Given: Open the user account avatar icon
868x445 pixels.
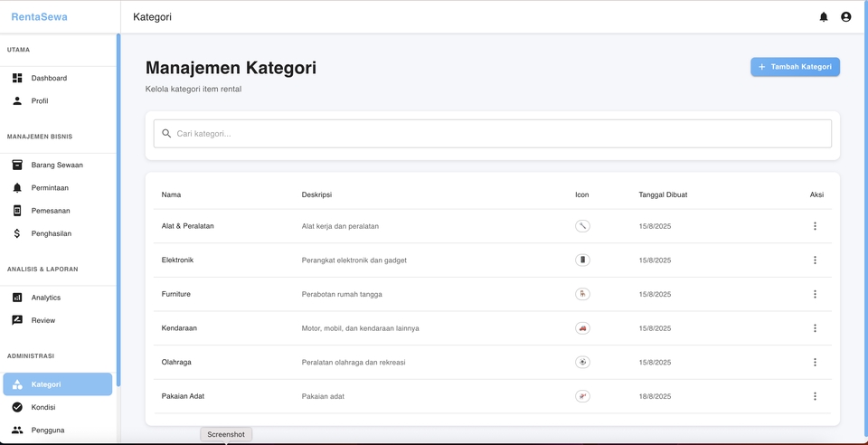Looking at the screenshot, I should (845, 17).
